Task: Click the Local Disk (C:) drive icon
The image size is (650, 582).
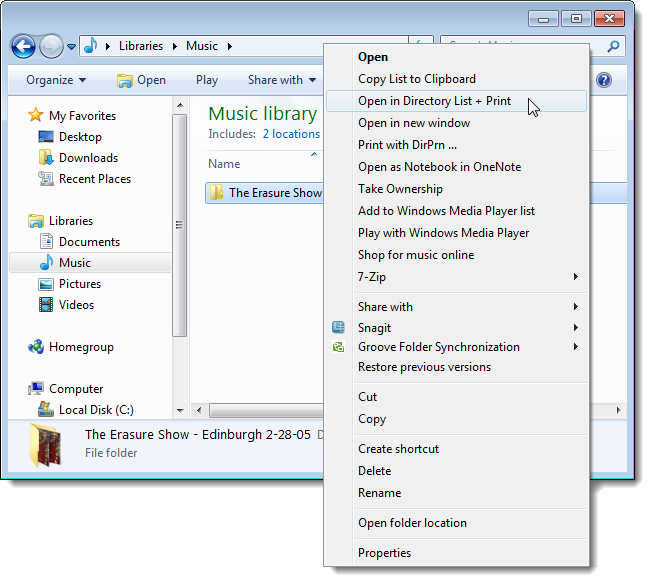Action: point(46,410)
